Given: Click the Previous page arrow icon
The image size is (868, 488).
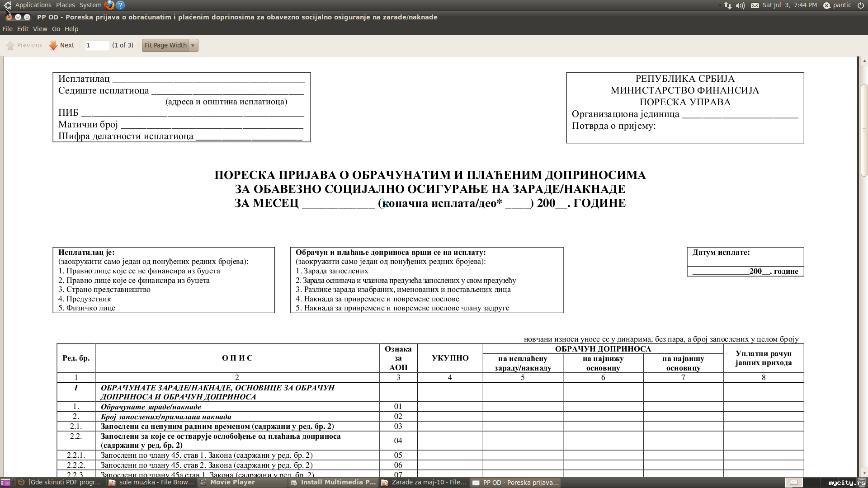Looking at the screenshot, I should [10, 45].
